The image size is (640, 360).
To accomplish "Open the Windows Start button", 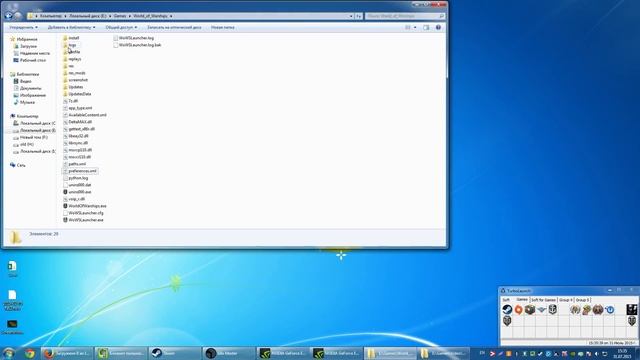I will (9, 353).
